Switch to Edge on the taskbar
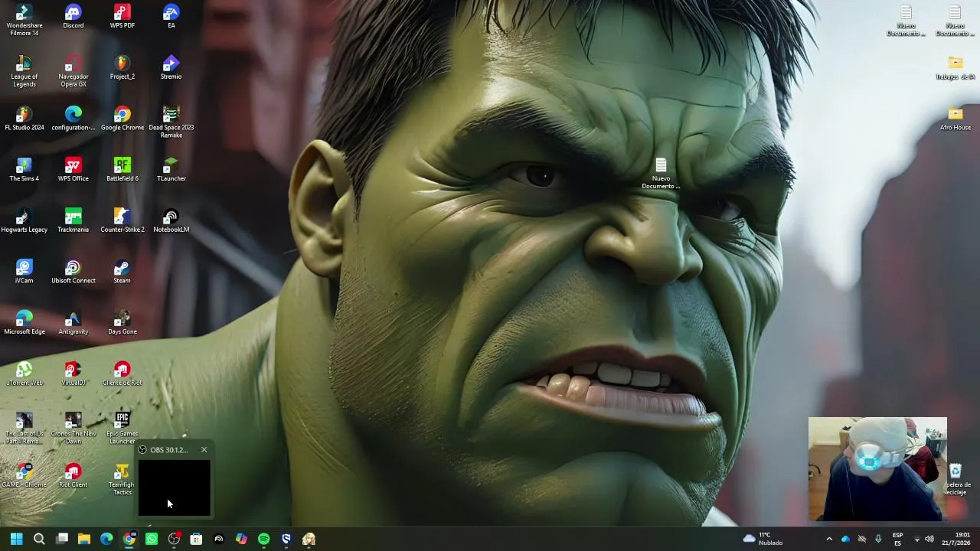Image resolution: width=980 pixels, height=551 pixels. click(x=106, y=539)
